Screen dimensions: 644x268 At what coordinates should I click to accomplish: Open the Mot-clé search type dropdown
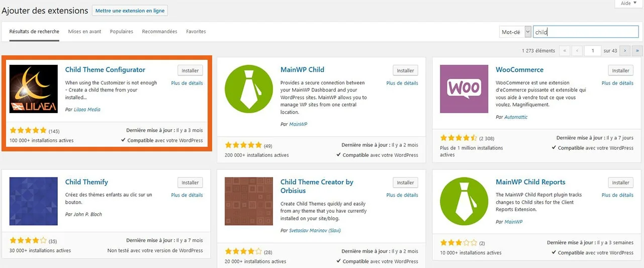click(515, 32)
